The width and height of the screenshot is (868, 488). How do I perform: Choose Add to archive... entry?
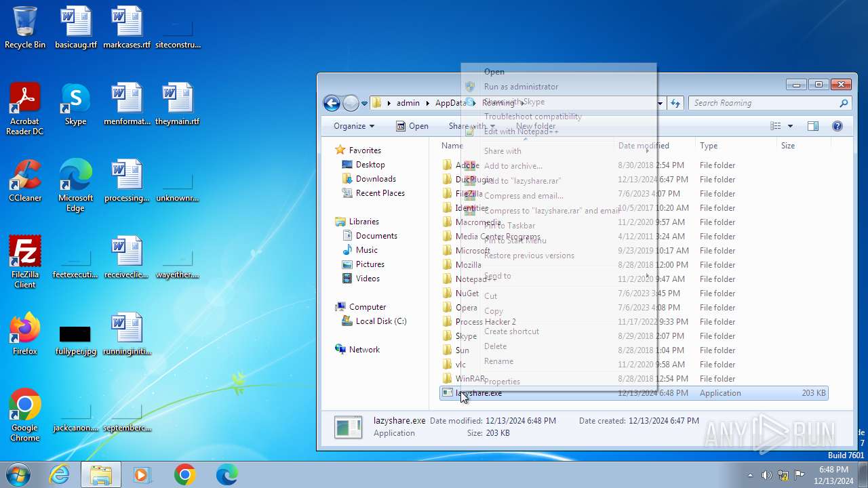[x=559, y=166]
